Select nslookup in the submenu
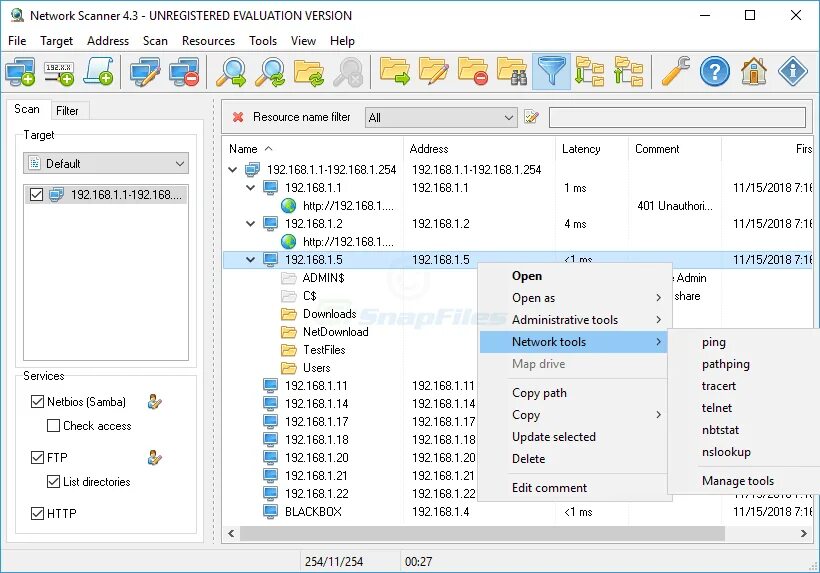Screen dimensions: 820x573 744,452
